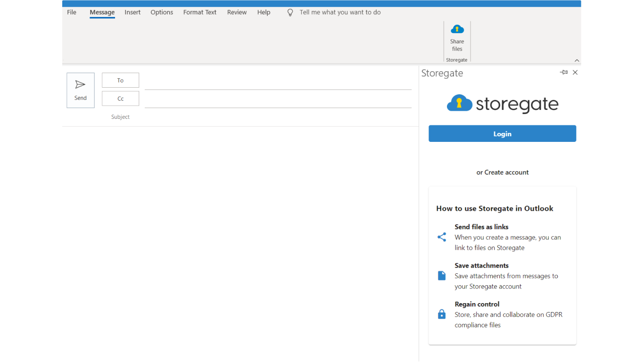Switch to the Review tab
This screenshot has width=644, height=362.
pos(237,12)
